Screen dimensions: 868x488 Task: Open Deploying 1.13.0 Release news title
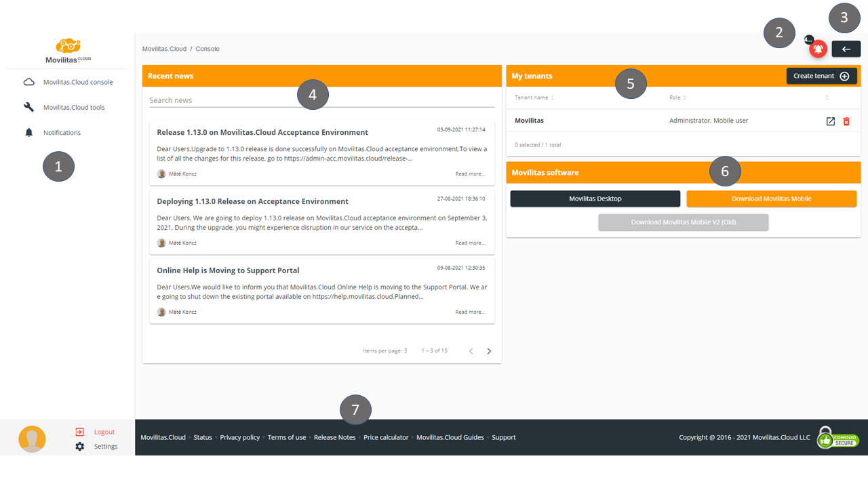252,201
